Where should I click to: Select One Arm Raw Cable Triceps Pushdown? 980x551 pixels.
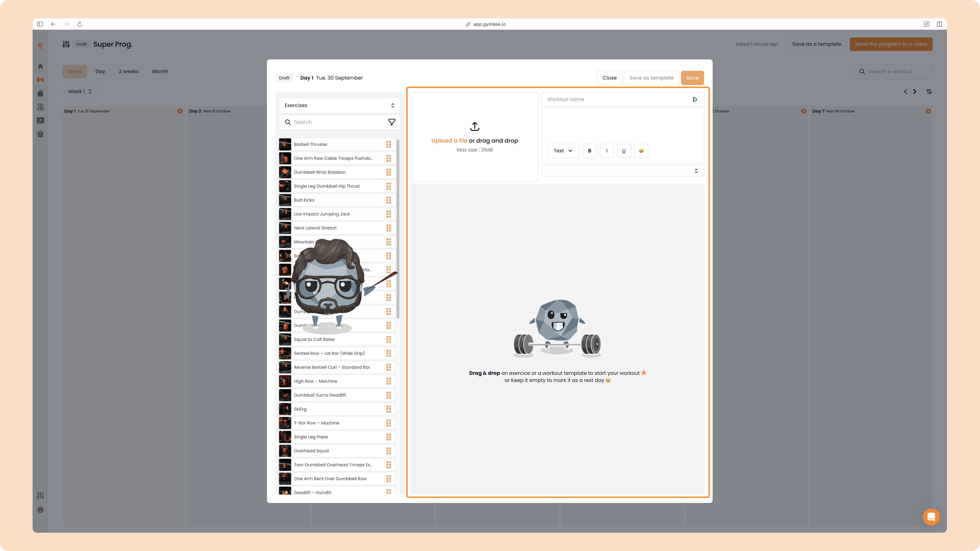[x=337, y=158]
